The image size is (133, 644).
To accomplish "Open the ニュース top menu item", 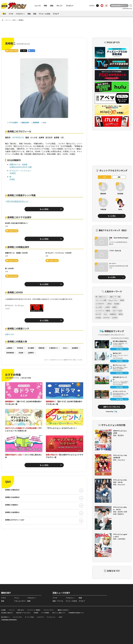I will [x=38, y=5].
